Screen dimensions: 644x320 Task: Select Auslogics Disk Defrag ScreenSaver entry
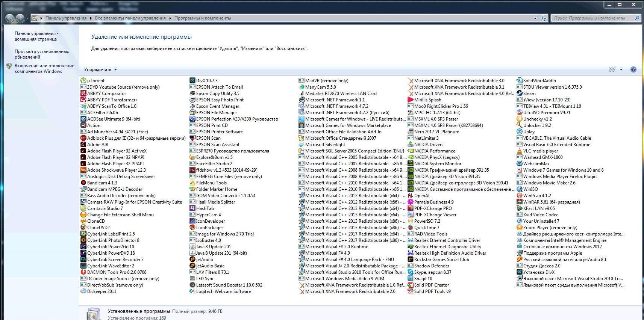tap(118, 176)
